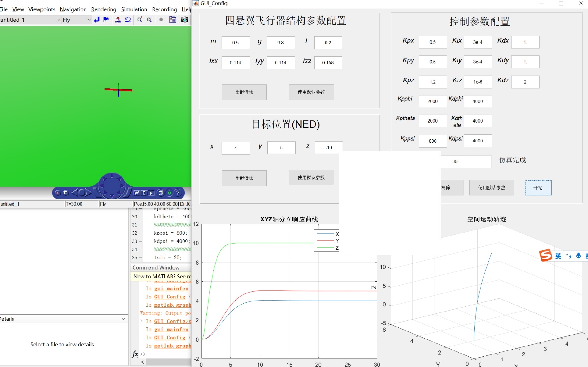Expand the Details panel chevron
Image resolution: width=588 pixels, height=367 pixels.
123,319
